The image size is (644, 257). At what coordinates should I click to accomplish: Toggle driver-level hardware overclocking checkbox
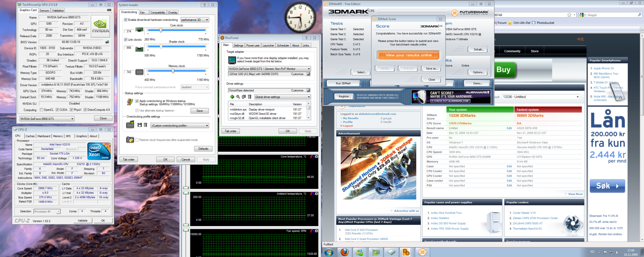tap(126, 20)
